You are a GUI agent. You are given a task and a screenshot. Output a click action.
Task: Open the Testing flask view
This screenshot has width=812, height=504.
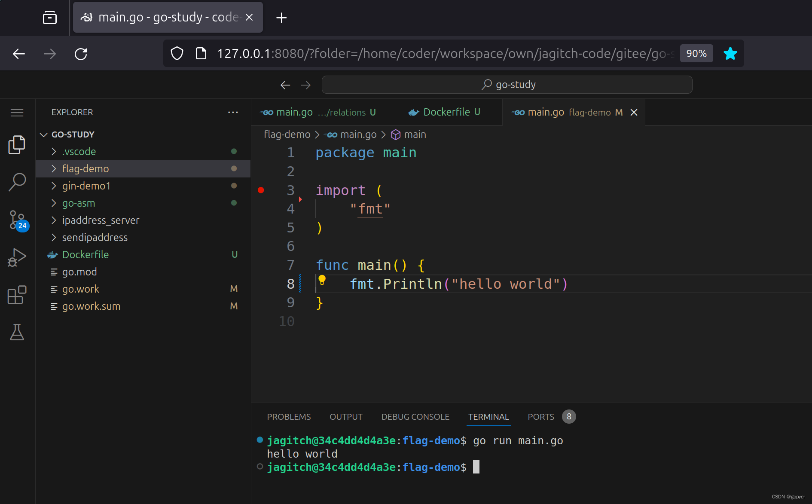point(17,332)
